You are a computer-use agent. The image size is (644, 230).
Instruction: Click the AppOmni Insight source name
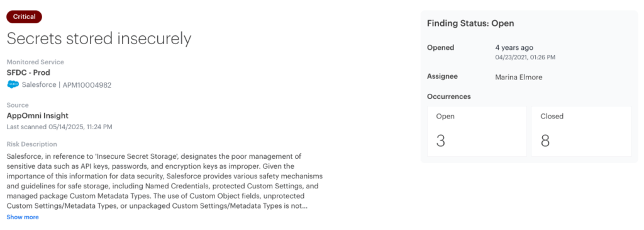[37, 115]
